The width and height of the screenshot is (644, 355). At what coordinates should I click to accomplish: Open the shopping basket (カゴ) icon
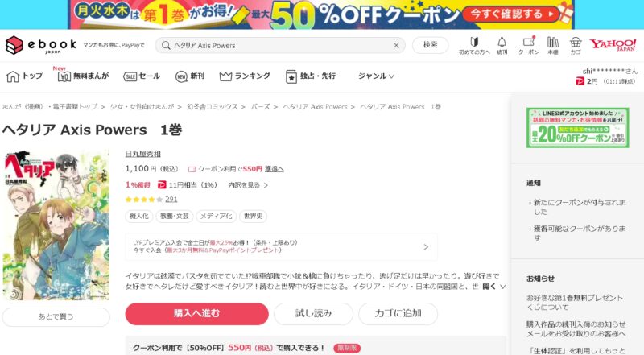[576, 46]
